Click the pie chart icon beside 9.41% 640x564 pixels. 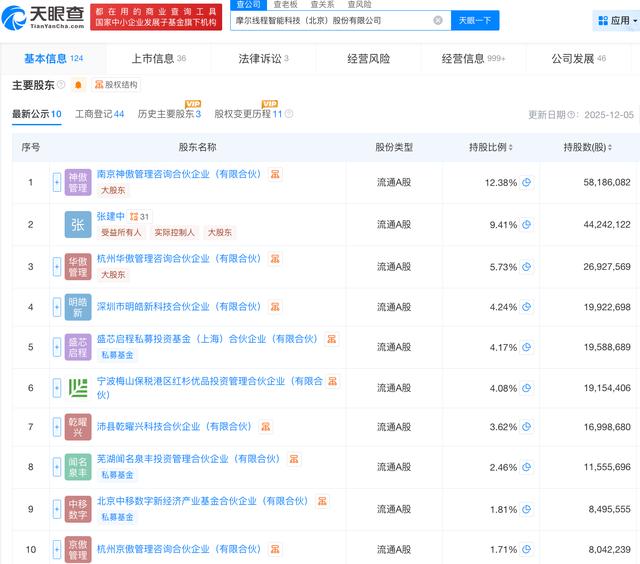coord(526,225)
